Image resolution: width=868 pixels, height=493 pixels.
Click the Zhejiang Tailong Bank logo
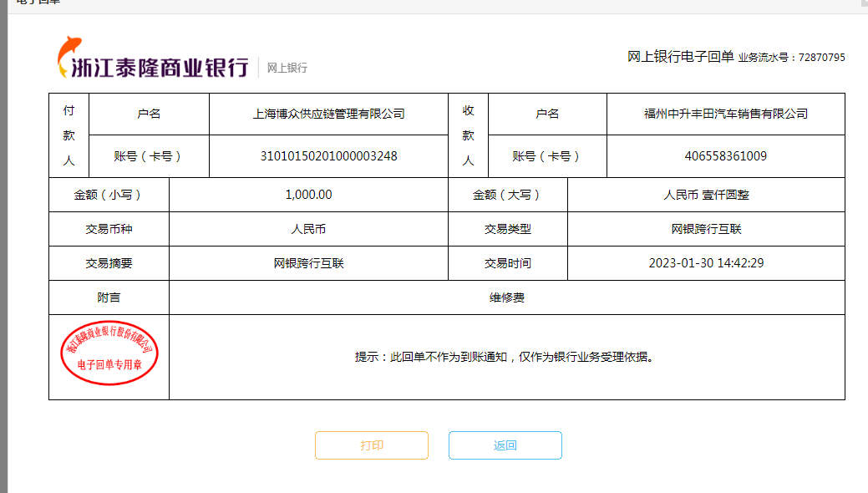tap(153, 58)
